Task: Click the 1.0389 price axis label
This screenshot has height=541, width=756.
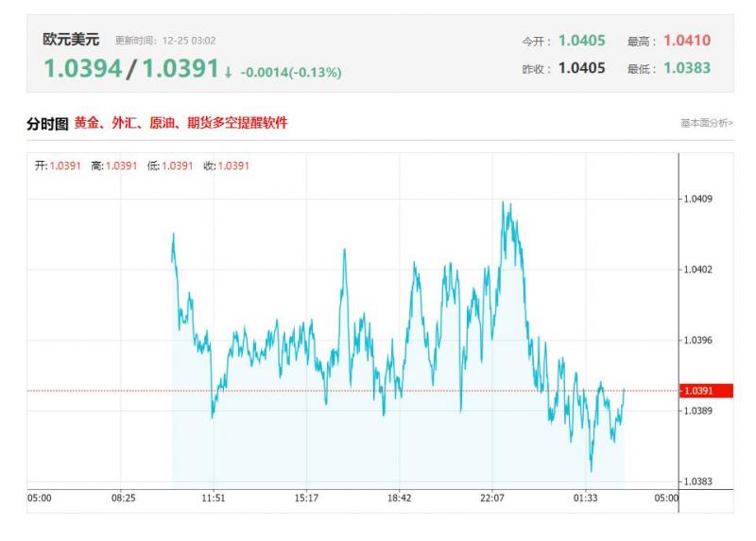Action: point(697,410)
